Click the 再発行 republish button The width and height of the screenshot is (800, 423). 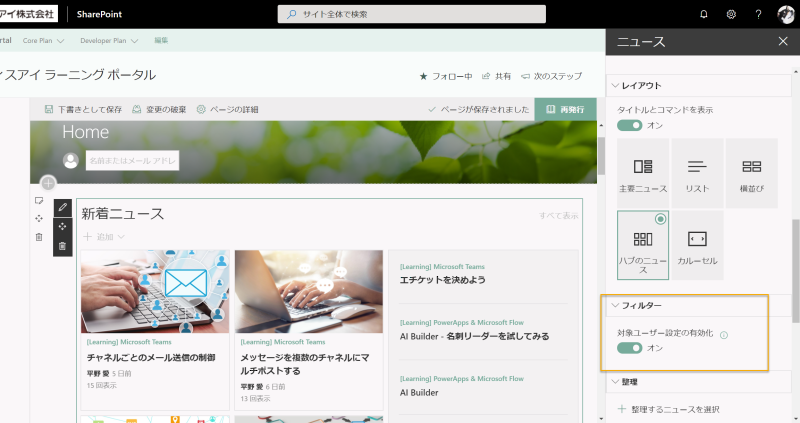565,109
